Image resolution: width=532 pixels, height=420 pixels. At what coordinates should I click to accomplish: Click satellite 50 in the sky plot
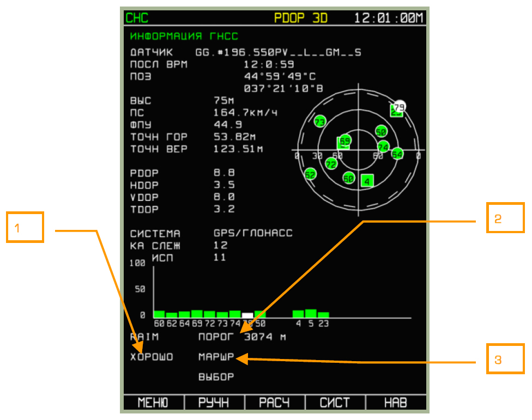(381, 131)
